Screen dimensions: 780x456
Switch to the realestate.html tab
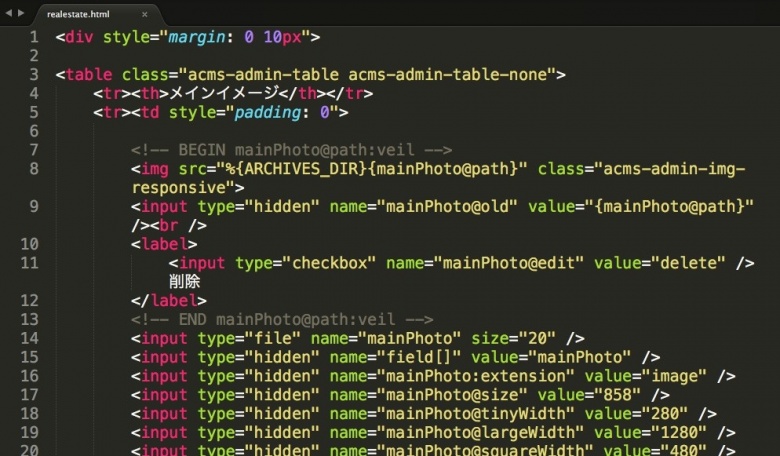80,14
